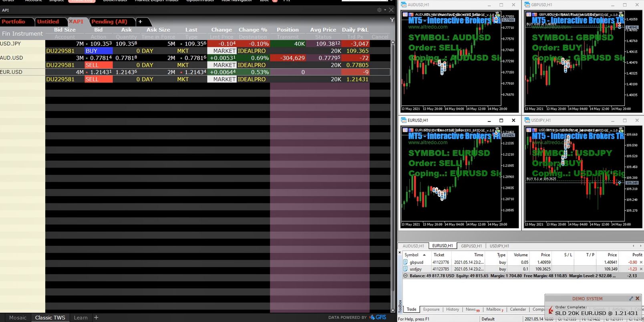Select the Trade toolbox tab
Image resolution: width=644 pixels, height=322 pixels.
click(411, 310)
